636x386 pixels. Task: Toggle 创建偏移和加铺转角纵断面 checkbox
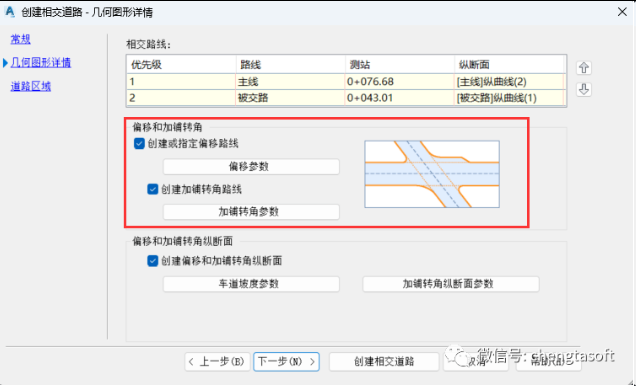click(x=153, y=261)
